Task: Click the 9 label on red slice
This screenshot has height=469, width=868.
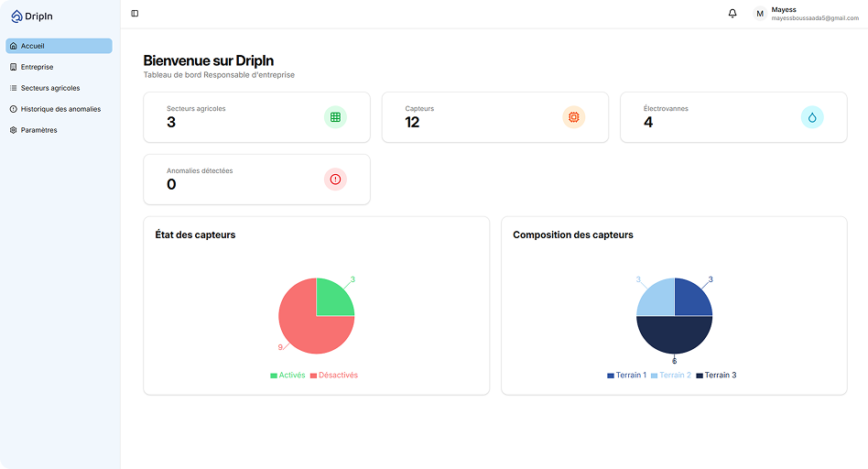Action: [280, 347]
